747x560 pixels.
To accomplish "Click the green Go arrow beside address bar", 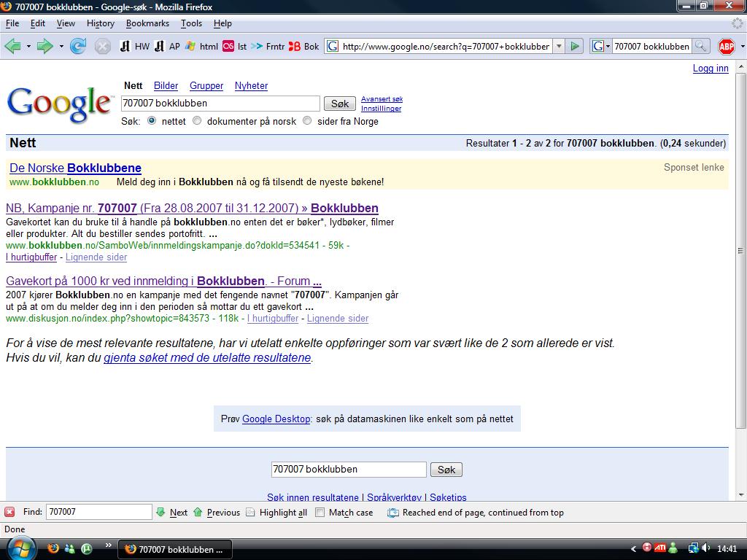I will pos(575,46).
